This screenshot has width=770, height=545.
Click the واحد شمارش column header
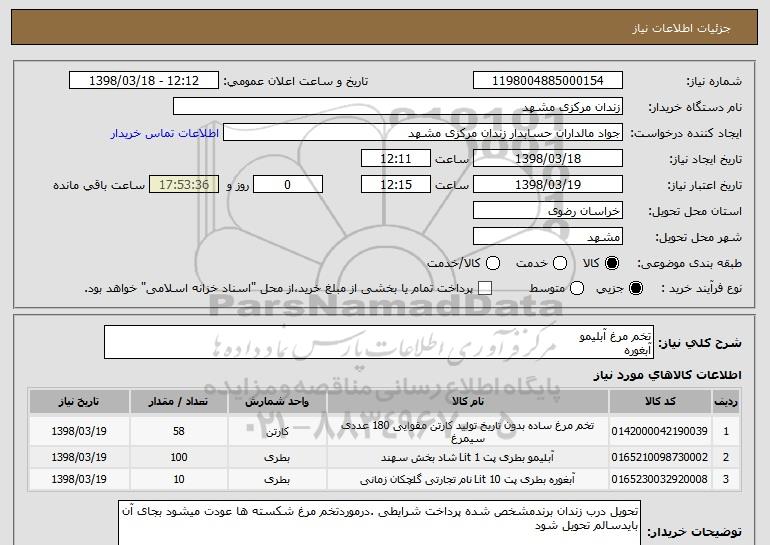[x=277, y=402]
